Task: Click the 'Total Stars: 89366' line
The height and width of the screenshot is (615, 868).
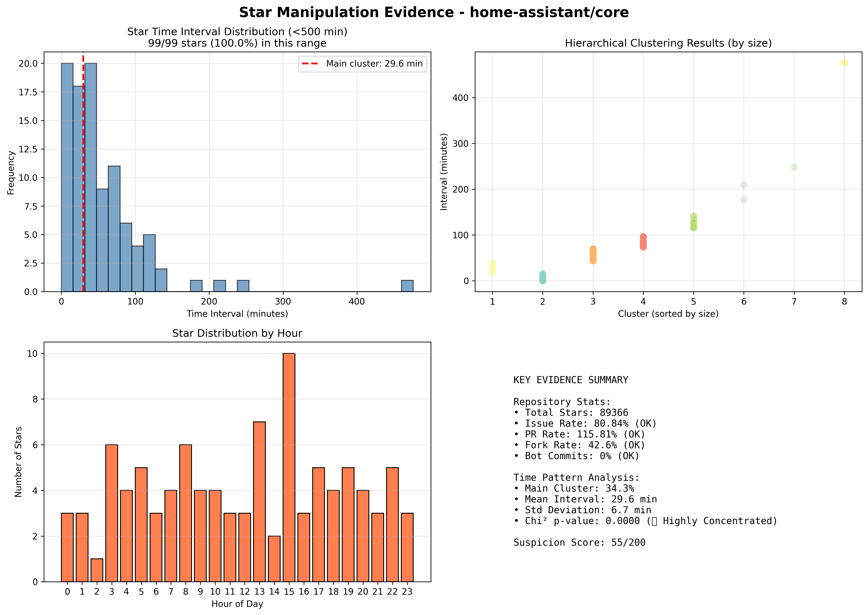Action: tap(571, 412)
